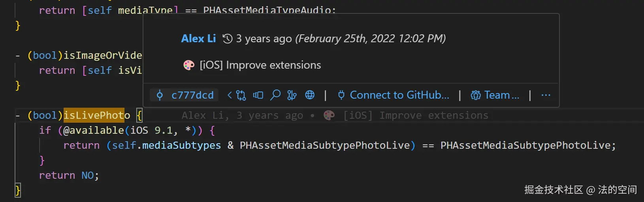Click the globe open-on-remote icon
Screen dimensions: 644x202
pos(310,95)
